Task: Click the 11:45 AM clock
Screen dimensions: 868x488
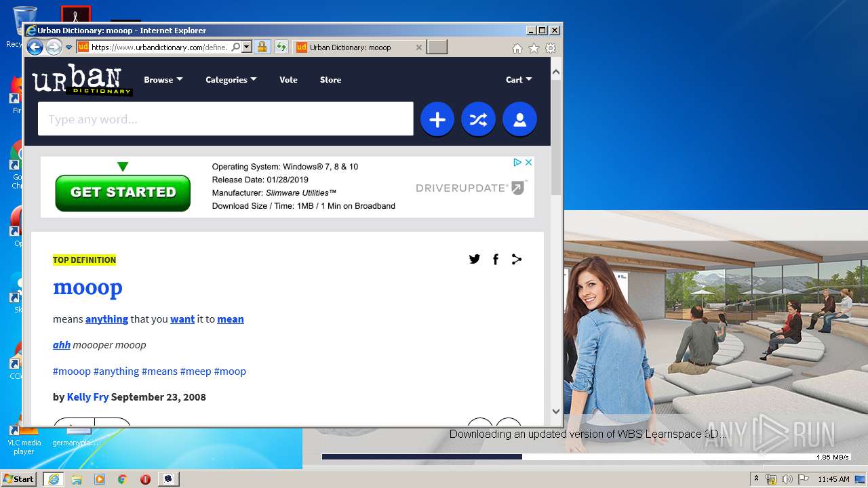Action: [x=833, y=479]
